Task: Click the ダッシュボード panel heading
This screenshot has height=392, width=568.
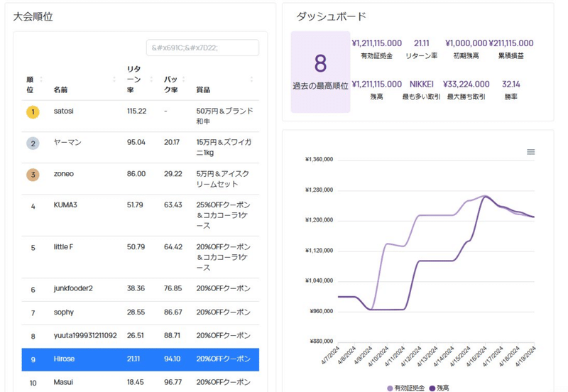Action: [331, 16]
